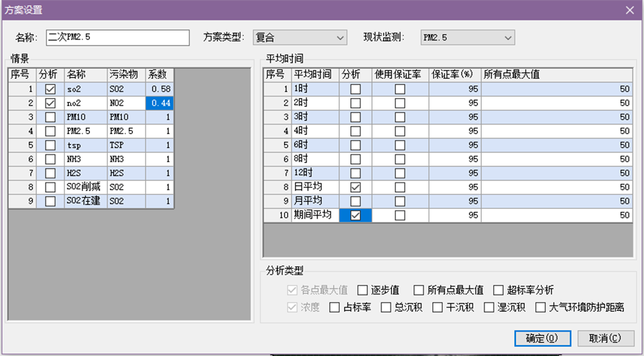Check the PM2.5 scenario analysis box
This screenshot has width=644, height=356.
50,131
